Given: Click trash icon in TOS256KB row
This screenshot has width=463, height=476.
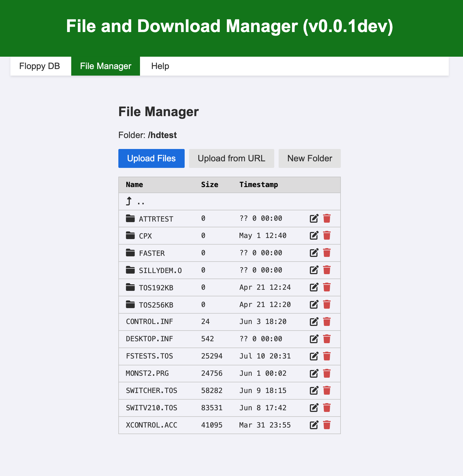Looking at the screenshot, I should click(x=327, y=305).
